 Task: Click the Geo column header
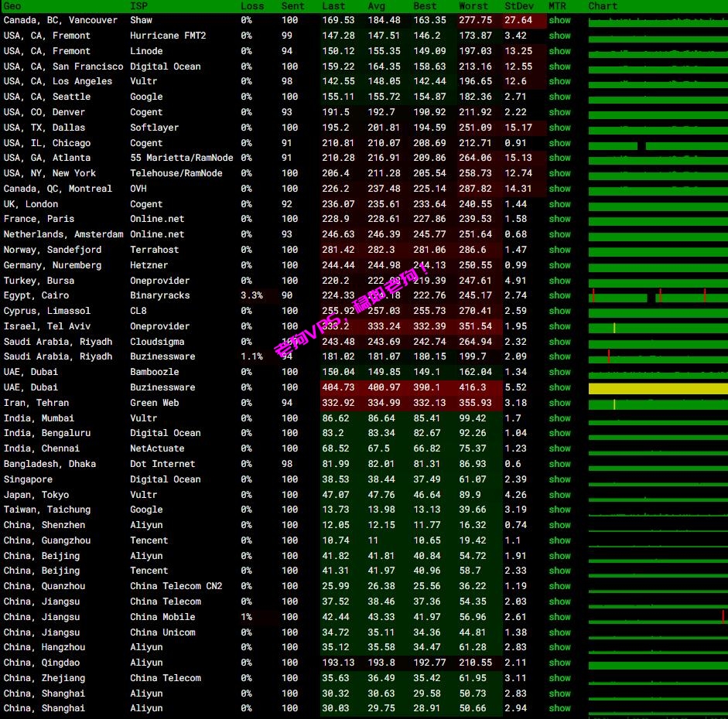tap(12, 6)
